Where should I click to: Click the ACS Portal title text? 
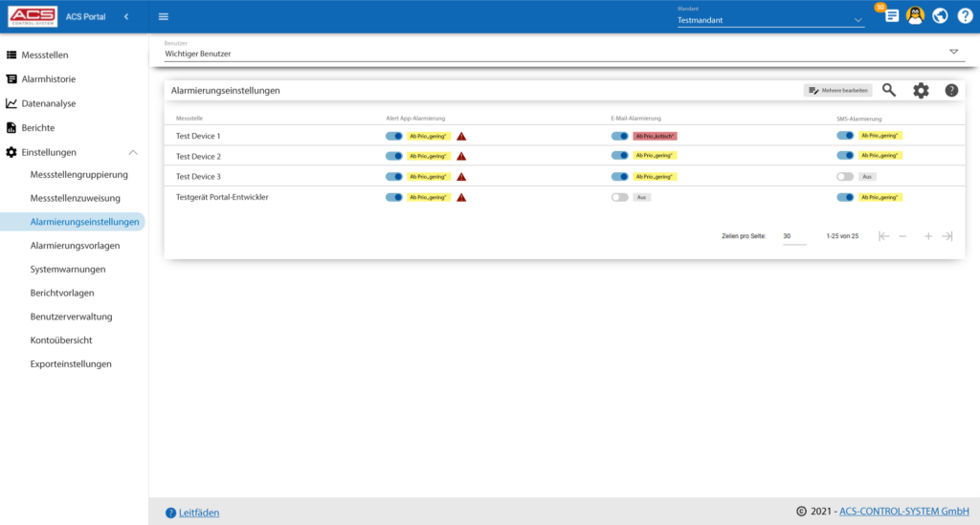coord(85,17)
